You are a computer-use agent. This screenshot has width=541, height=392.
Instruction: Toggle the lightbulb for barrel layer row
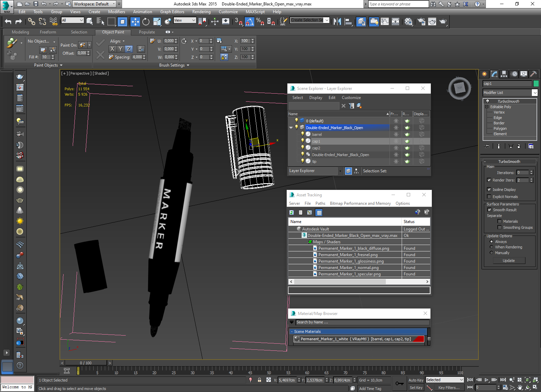(x=303, y=134)
